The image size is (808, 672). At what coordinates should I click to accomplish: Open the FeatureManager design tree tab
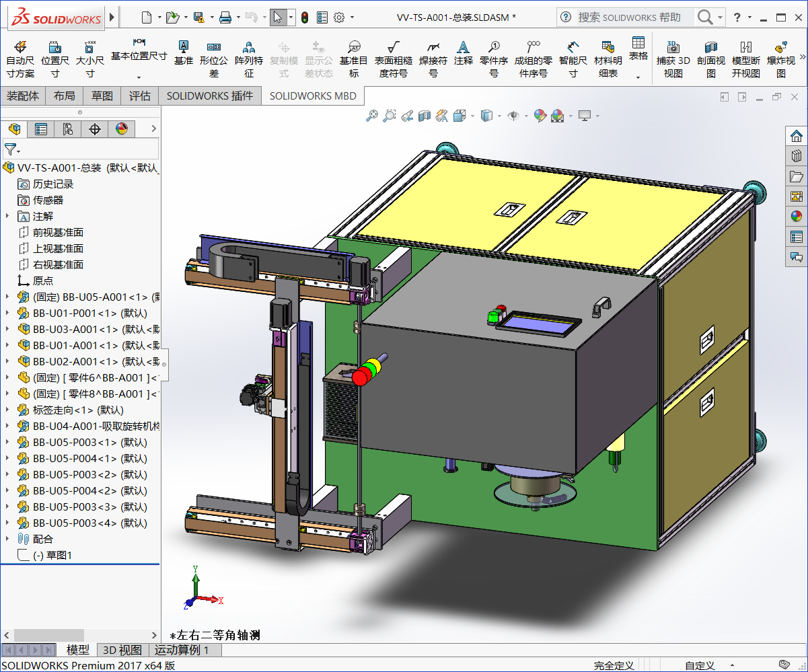14,128
